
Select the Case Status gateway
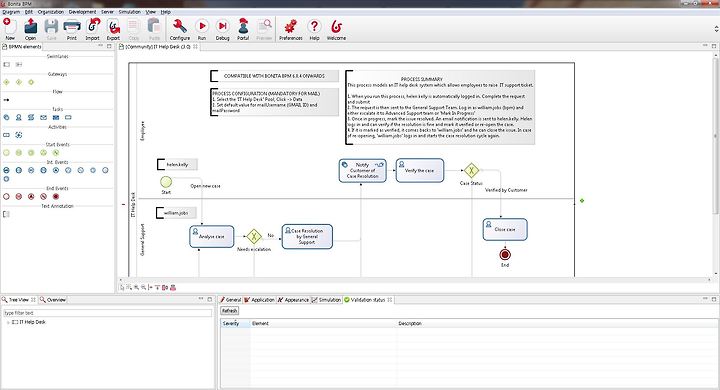pyautogui.click(x=471, y=170)
